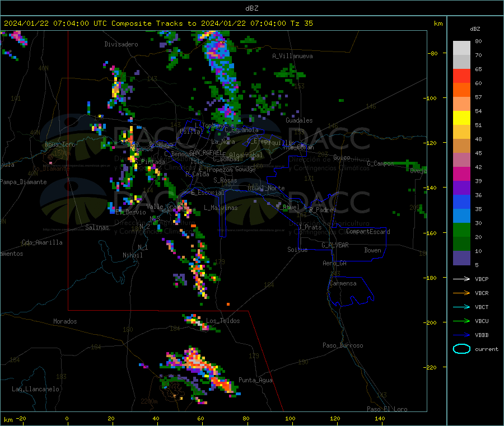The width and height of the screenshot is (504, 426).
Task: Click the Carmensa blue polygon outline
Action: click(351, 292)
